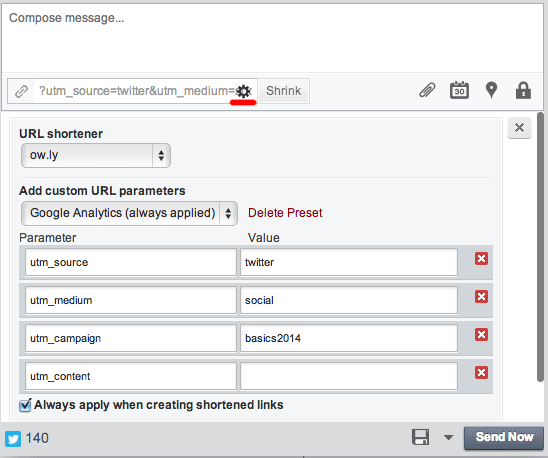
Task: Click the Send Now button
Action: point(504,437)
